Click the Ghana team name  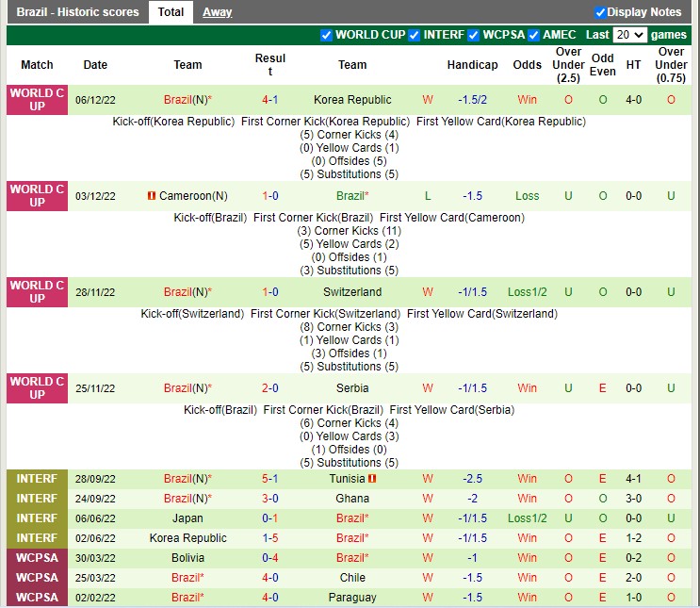click(x=352, y=498)
